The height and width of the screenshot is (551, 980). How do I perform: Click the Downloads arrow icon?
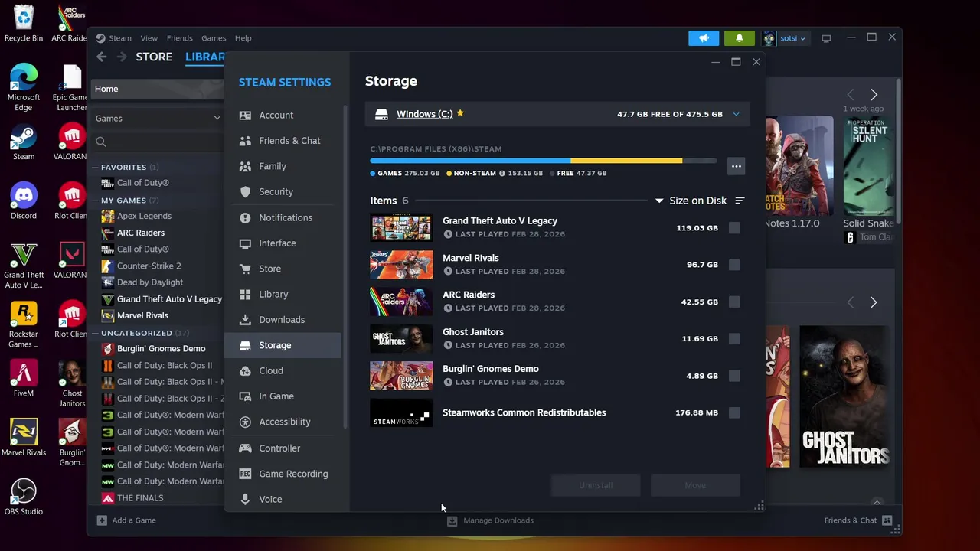click(245, 320)
